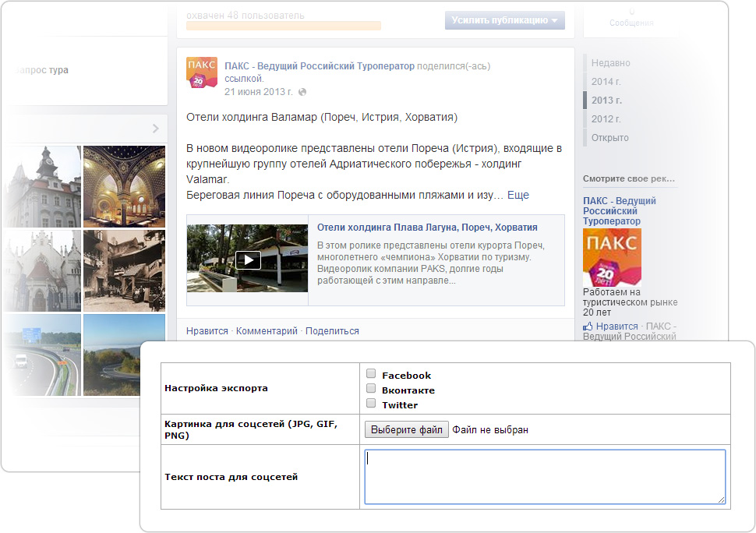Click the textarea resize grip corner
This screenshot has width=756, height=533.
click(x=721, y=499)
